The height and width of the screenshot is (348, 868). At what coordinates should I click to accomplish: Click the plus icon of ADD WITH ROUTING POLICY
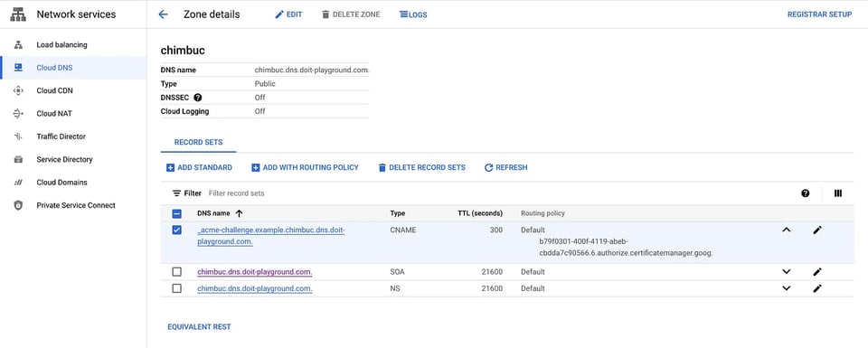[256, 167]
